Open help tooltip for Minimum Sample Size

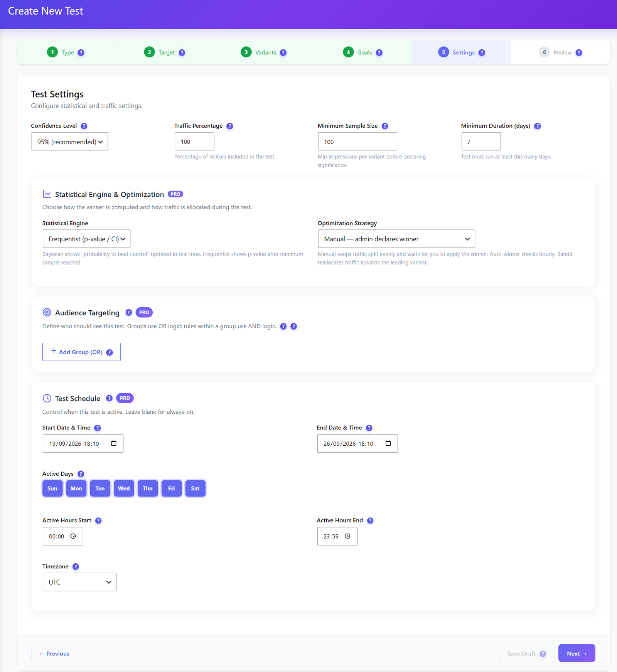point(385,126)
